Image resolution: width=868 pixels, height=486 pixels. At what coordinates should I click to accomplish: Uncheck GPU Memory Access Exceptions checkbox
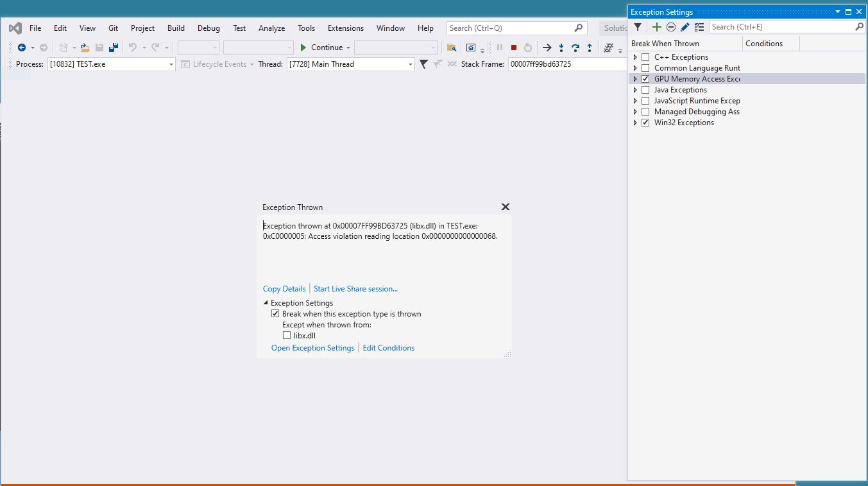click(x=645, y=79)
